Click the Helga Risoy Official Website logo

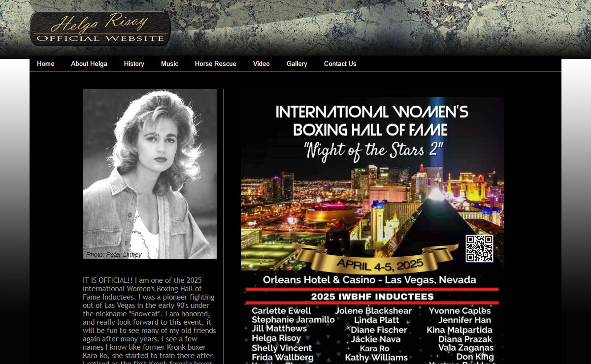tap(100, 29)
